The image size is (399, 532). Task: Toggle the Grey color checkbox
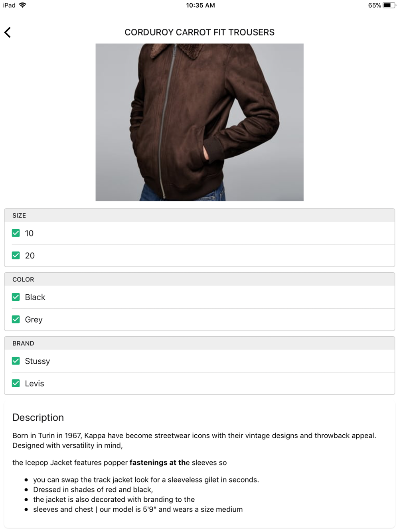coord(16,319)
